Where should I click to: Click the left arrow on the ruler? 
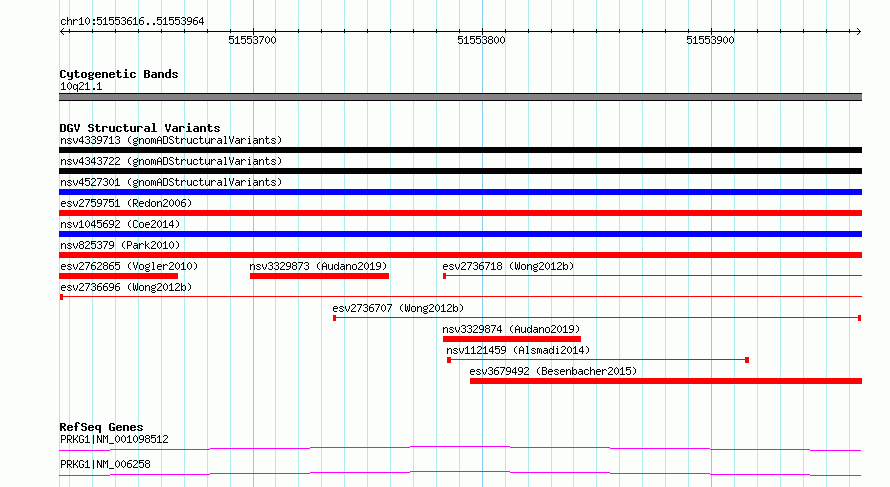pos(62,32)
